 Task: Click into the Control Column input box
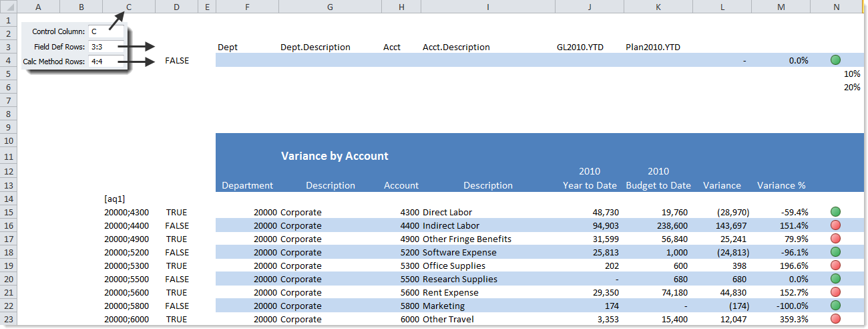tap(105, 31)
